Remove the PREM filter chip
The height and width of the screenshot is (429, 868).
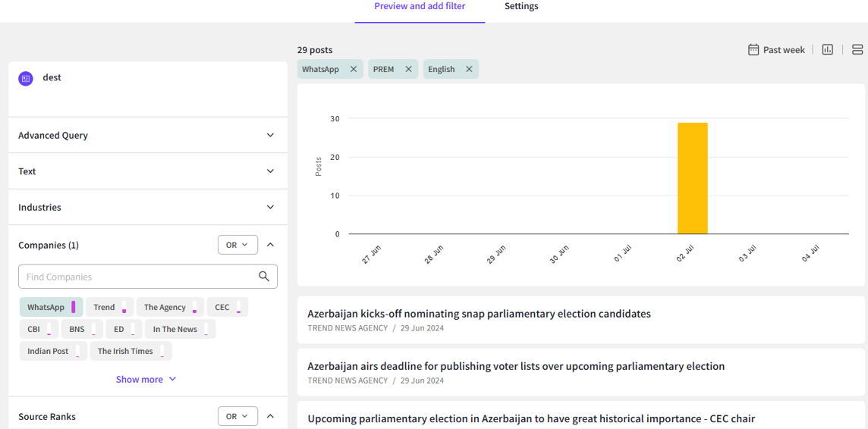[408, 69]
